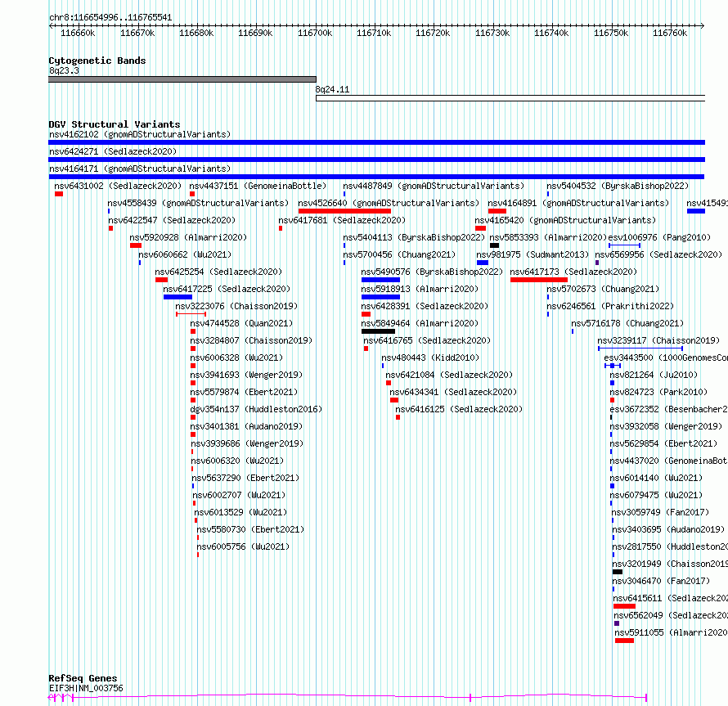Select nsv6422547 (Sedlazeck2020) label
This screenshot has width=728, height=706.
172,220
